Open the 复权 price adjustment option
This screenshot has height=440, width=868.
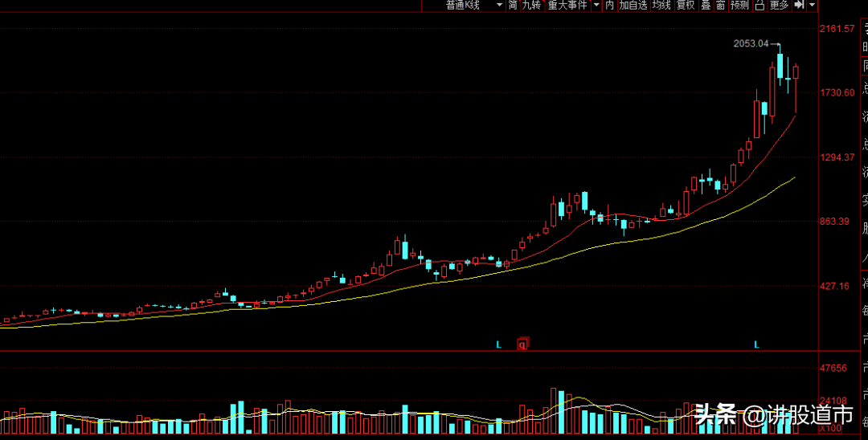(686, 6)
